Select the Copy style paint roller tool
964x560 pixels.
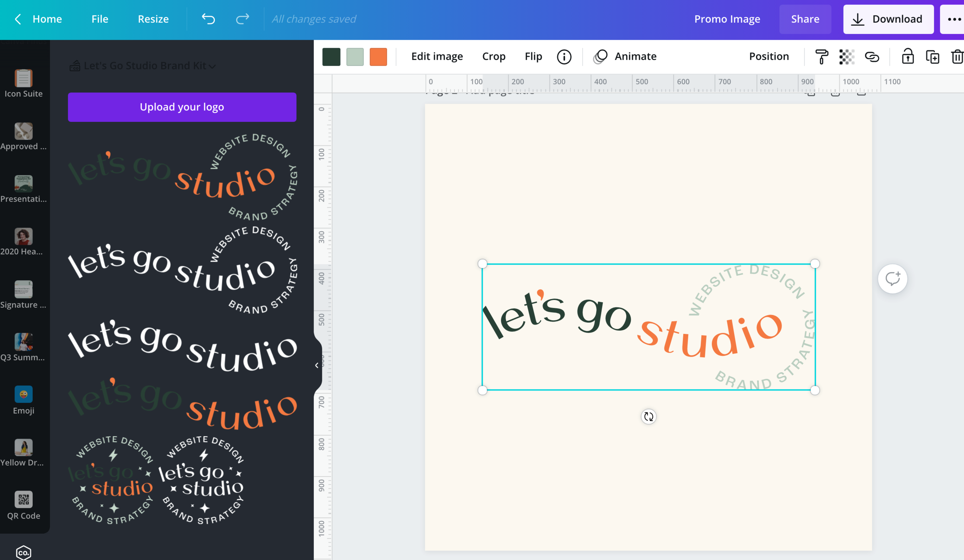[821, 57]
